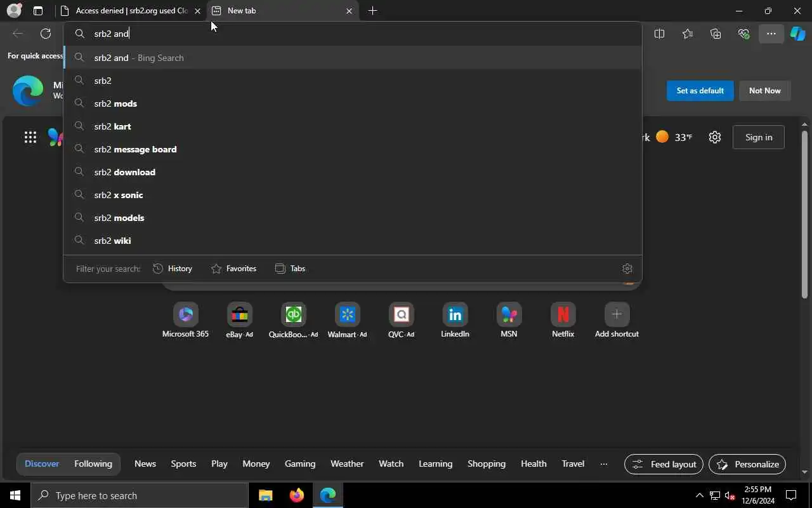Dismiss prompt with Not Now
812x508 pixels.
[x=764, y=91]
